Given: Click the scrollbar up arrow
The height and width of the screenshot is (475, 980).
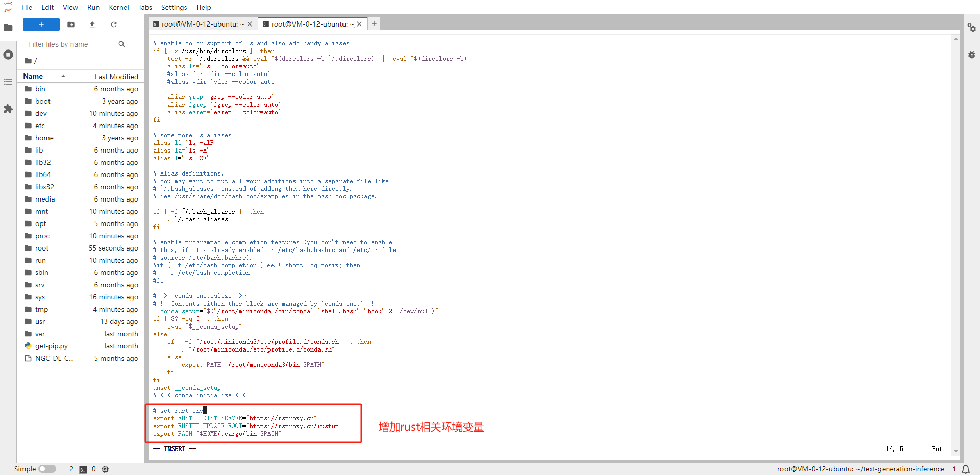Looking at the screenshot, I should point(955,38).
